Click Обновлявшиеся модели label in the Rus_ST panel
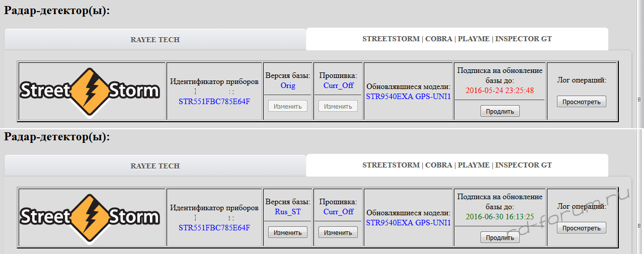 408,212
